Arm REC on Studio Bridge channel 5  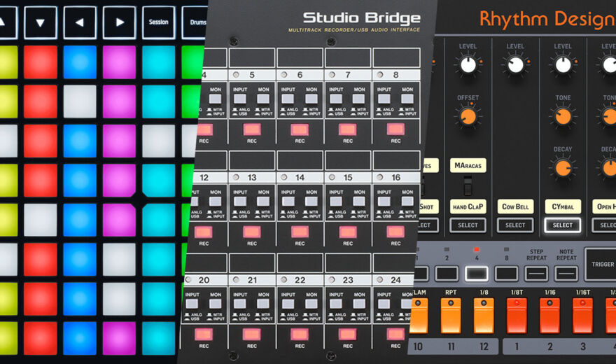coord(252,129)
